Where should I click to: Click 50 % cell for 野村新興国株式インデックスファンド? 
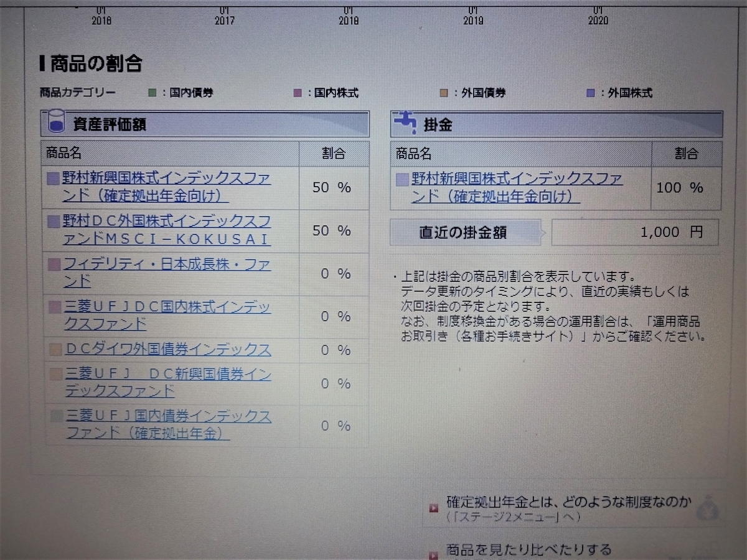(333, 187)
